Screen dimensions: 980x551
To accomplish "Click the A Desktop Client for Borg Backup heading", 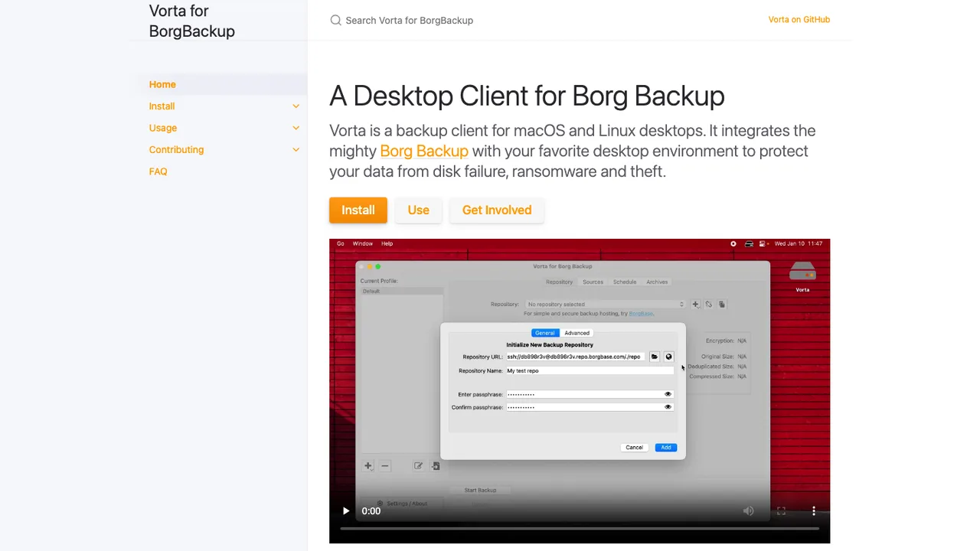I will [527, 96].
